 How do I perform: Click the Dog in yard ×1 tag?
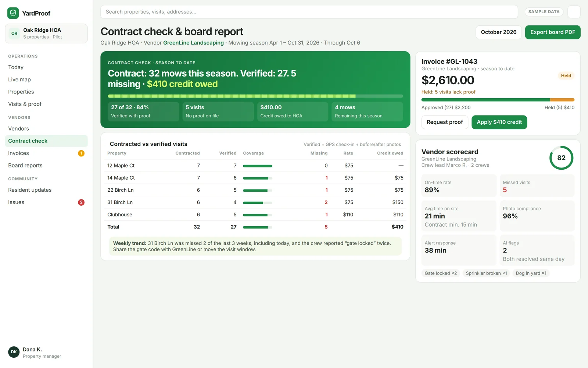coord(531,273)
